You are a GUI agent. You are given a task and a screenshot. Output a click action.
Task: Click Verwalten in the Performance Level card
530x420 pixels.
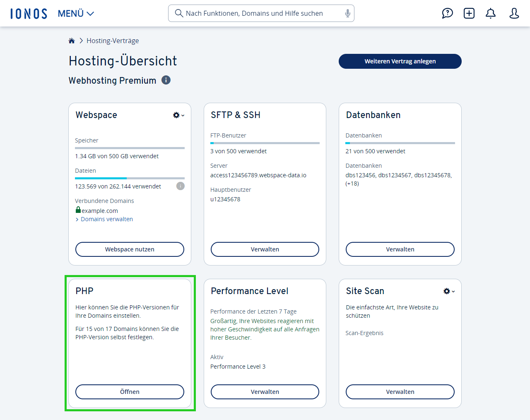coord(265,392)
